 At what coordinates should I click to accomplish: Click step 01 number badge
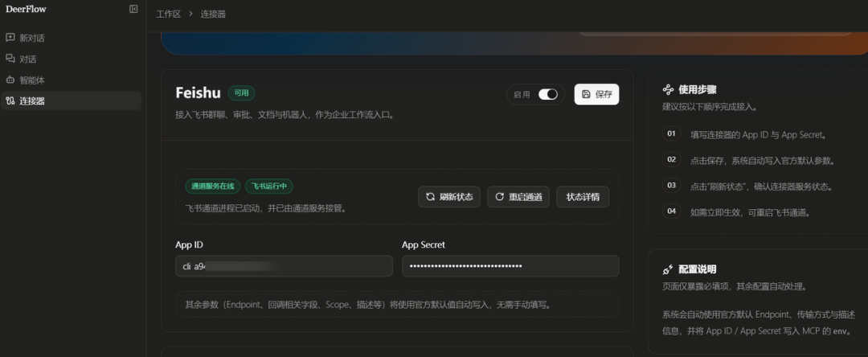671,133
